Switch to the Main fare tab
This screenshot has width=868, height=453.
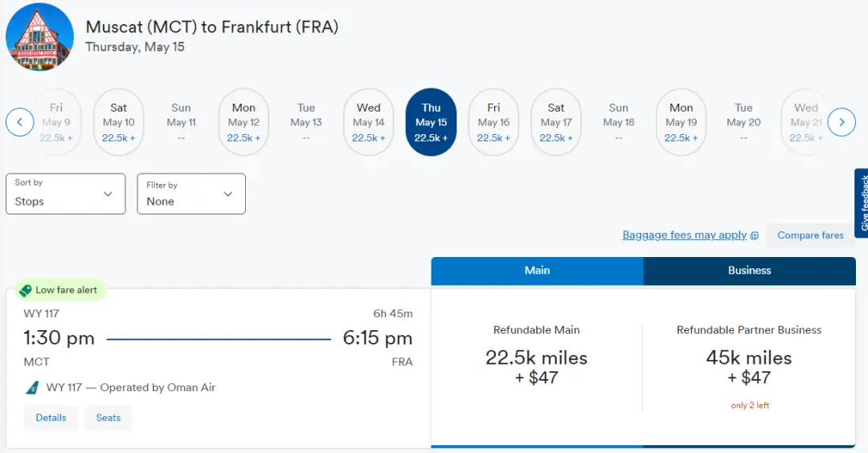click(537, 271)
